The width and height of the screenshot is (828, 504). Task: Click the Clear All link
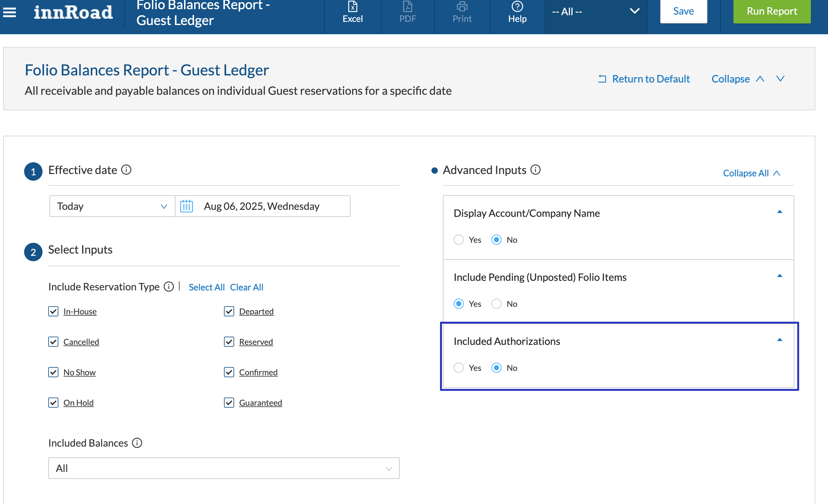pyautogui.click(x=246, y=287)
